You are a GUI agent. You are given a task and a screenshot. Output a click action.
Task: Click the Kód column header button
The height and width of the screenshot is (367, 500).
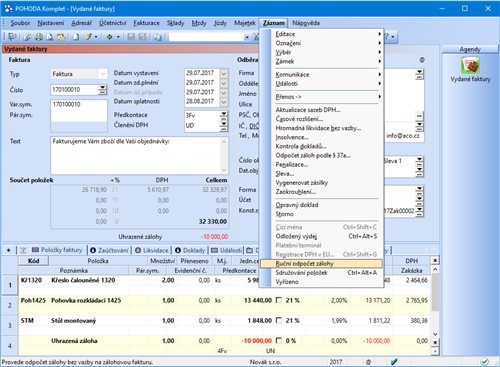[x=34, y=261]
